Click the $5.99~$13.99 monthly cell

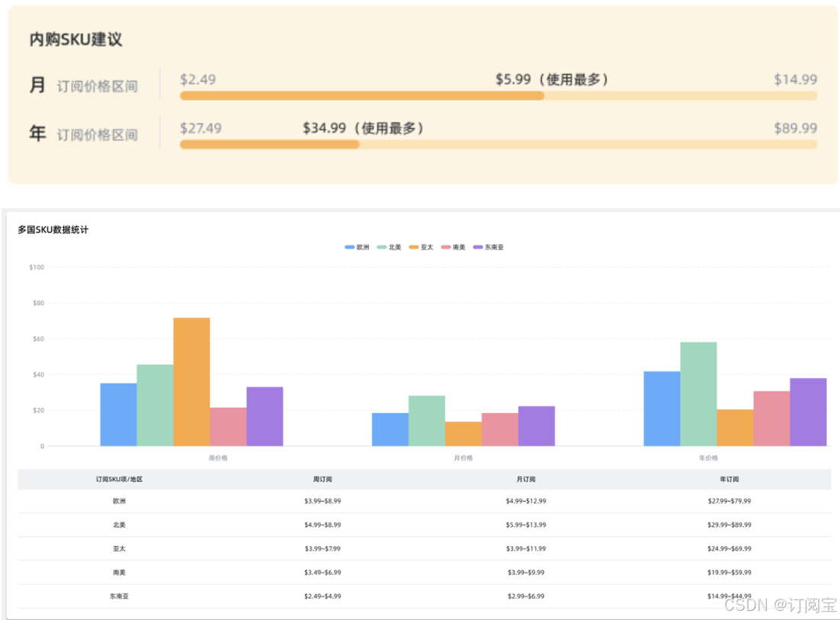click(525, 525)
